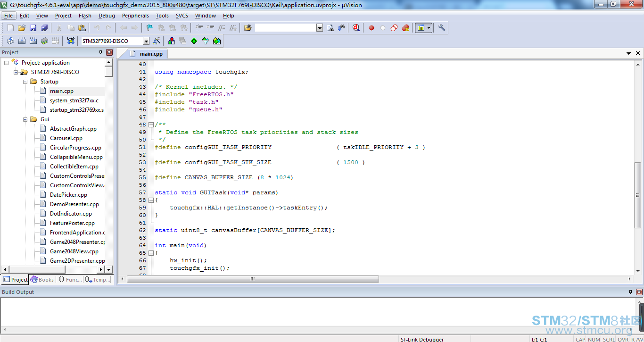
Task: Open the Pack Installer icon
Action: tap(217, 41)
